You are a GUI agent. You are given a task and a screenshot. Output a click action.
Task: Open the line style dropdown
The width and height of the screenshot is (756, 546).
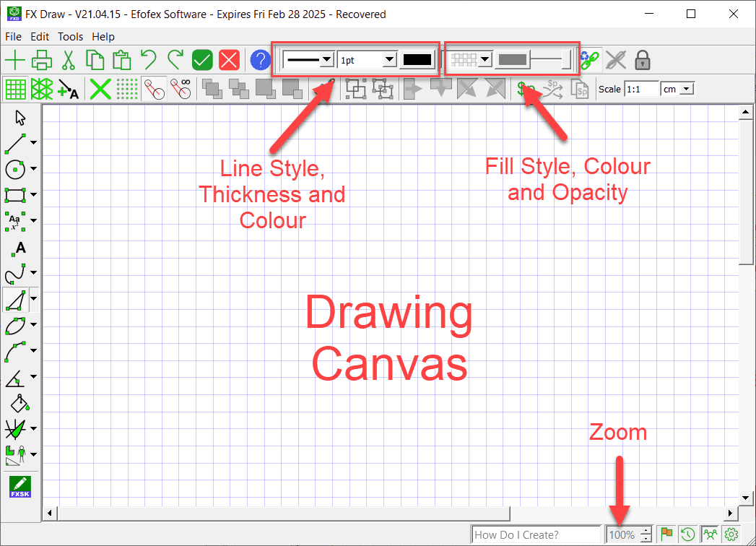327,60
